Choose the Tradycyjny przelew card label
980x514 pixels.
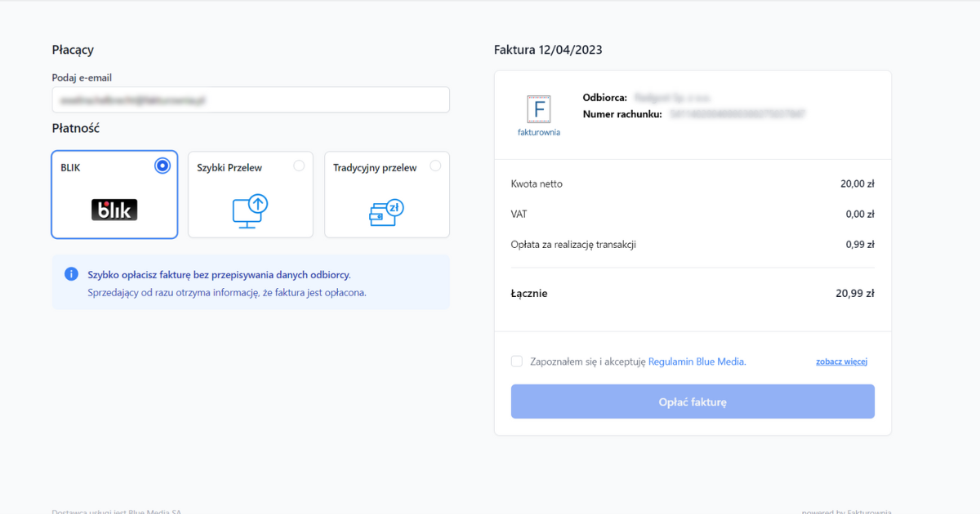(x=375, y=168)
